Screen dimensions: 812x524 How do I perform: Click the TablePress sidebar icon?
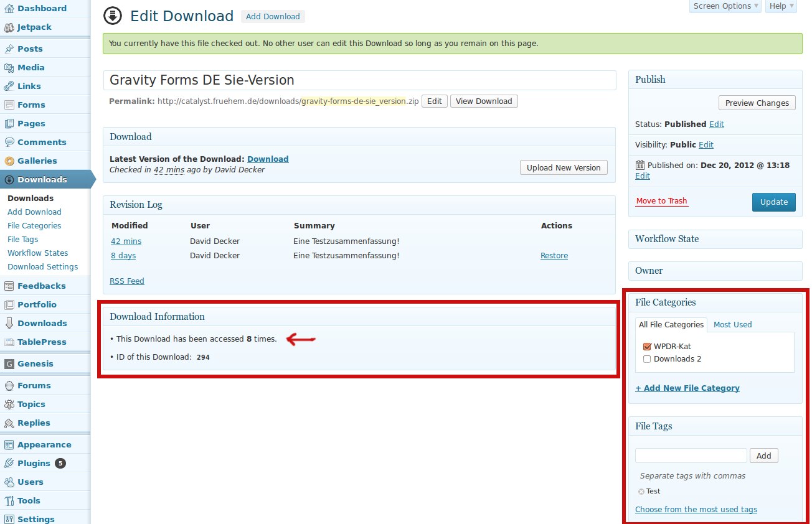pos(9,342)
